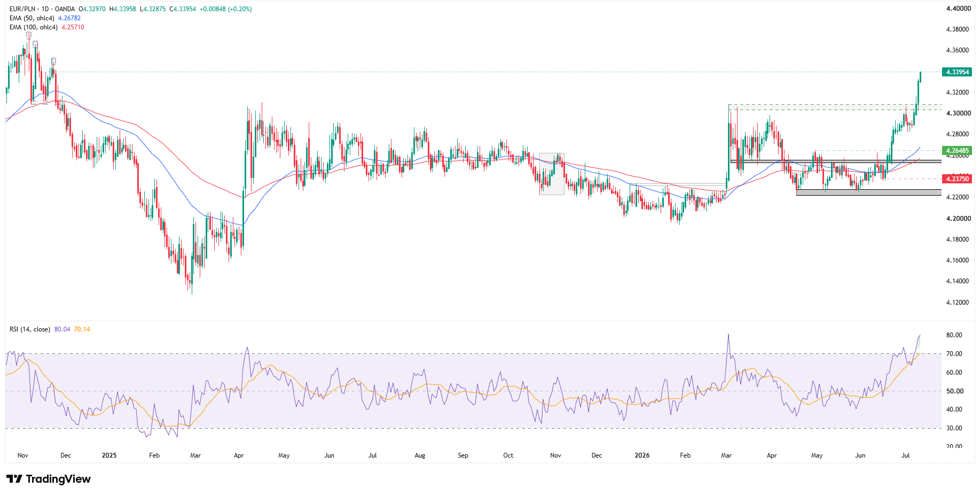Click the TradingView brand text link
This screenshot has height=495, width=980.
58,479
